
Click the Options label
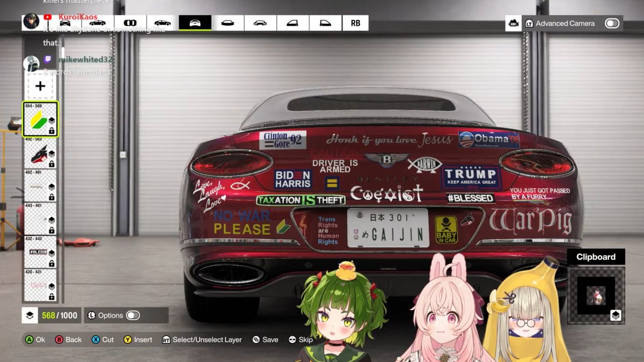(111, 315)
